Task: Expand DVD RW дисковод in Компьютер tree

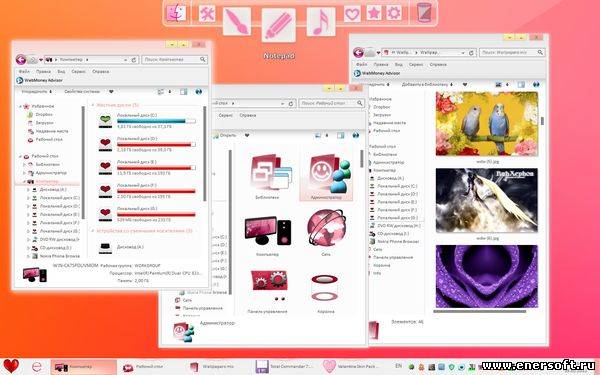Action: click(28, 240)
